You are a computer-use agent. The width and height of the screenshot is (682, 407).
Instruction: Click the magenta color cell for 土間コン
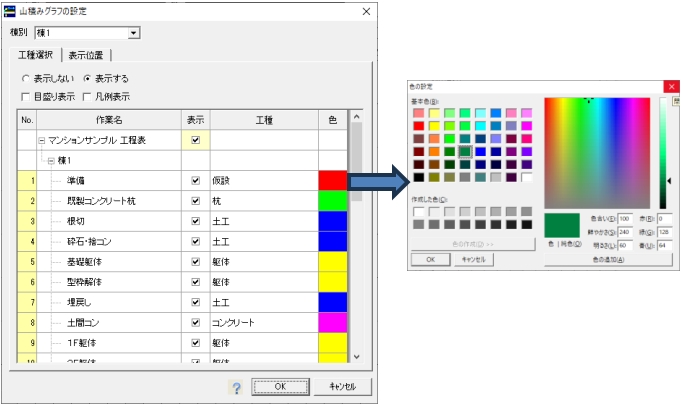(x=332, y=323)
